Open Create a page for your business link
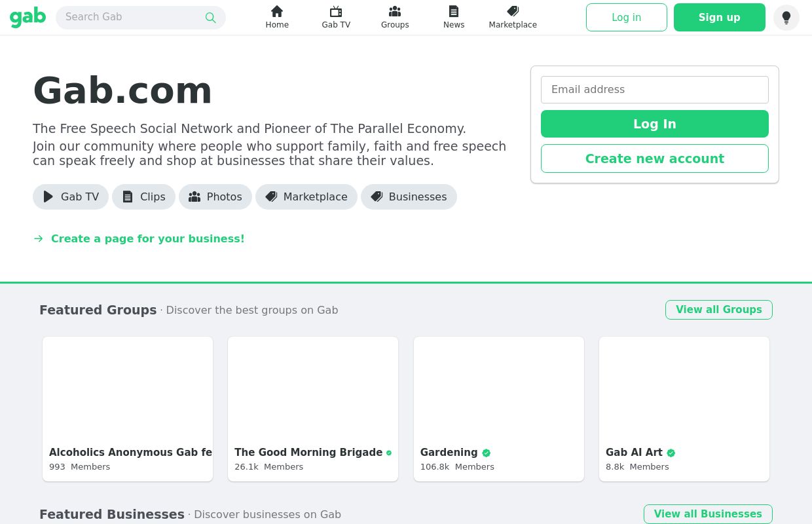This screenshot has width=812, height=524. pyautogui.click(x=147, y=238)
